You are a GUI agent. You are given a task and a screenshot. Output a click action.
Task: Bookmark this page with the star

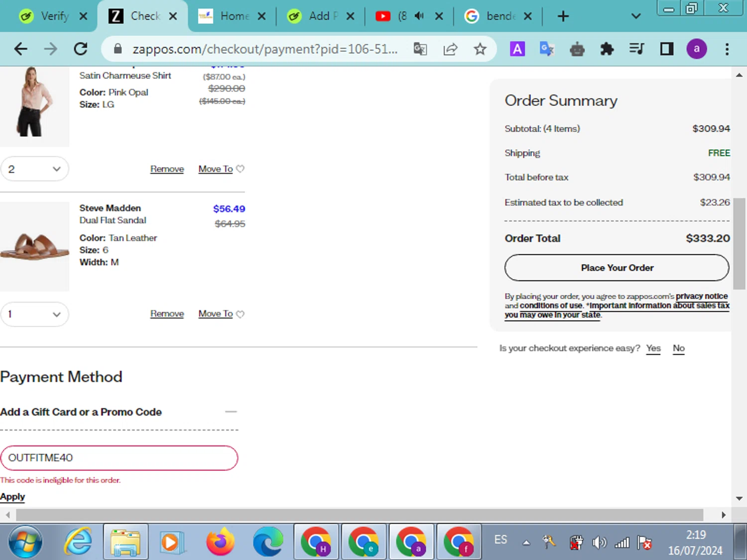click(x=480, y=49)
